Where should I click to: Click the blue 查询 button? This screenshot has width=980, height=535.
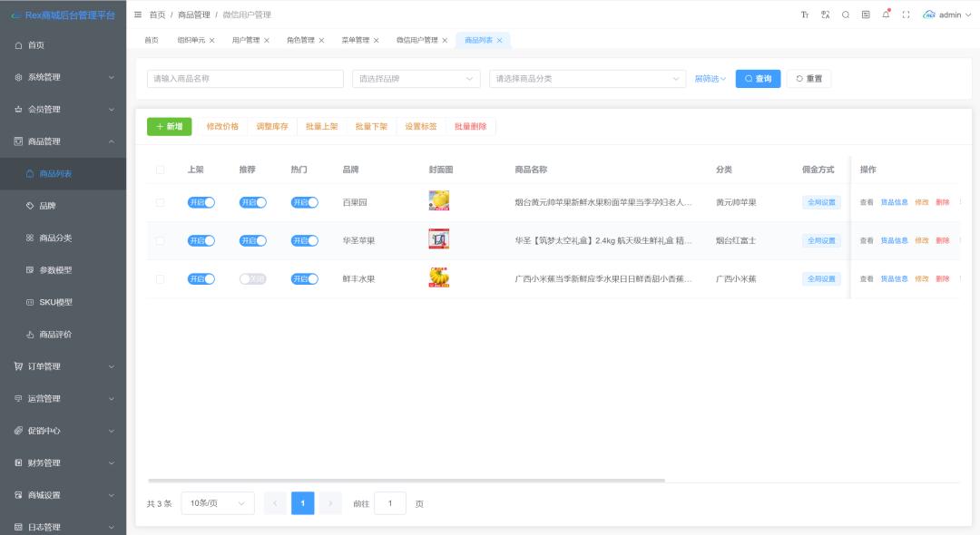point(758,79)
